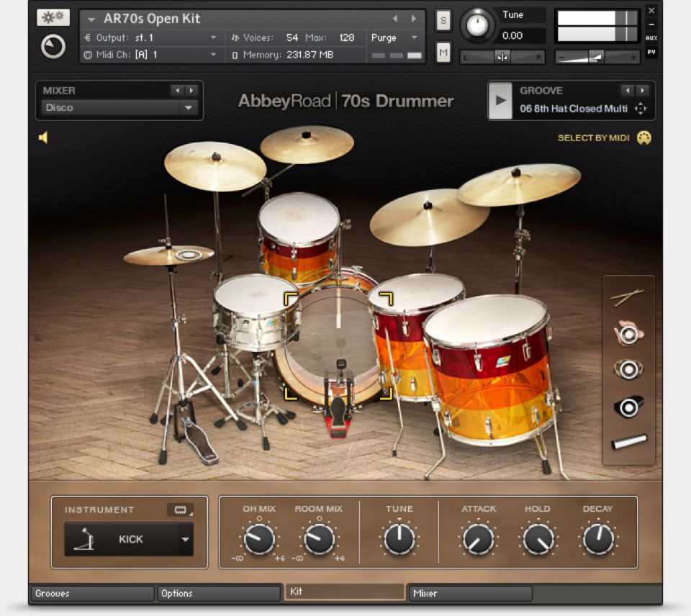This screenshot has height=616, width=691.
Task: Click the speaker audition icon
Action: [x=43, y=137]
